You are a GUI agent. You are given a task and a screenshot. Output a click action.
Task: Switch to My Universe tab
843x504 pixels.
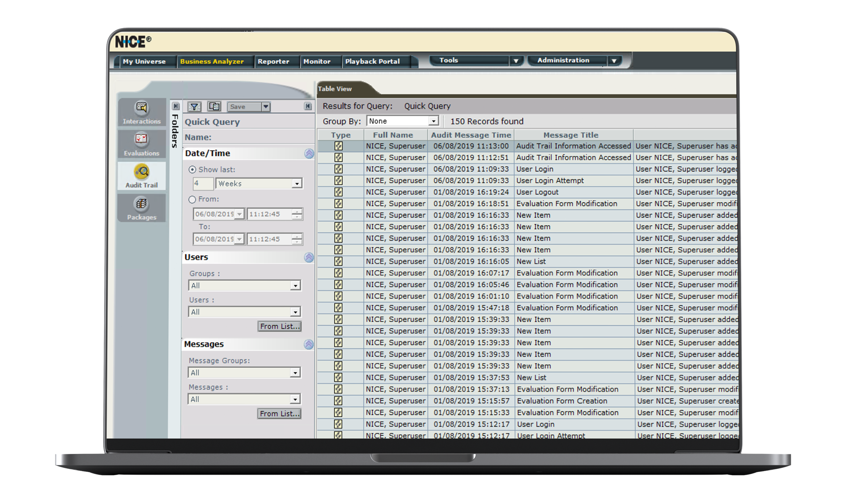(x=144, y=61)
